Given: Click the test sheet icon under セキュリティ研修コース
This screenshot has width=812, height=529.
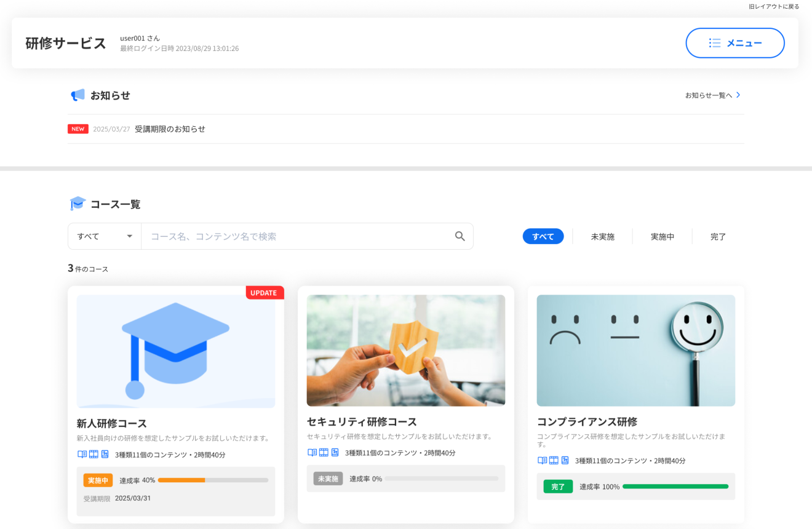Looking at the screenshot, I should [335, 452].
